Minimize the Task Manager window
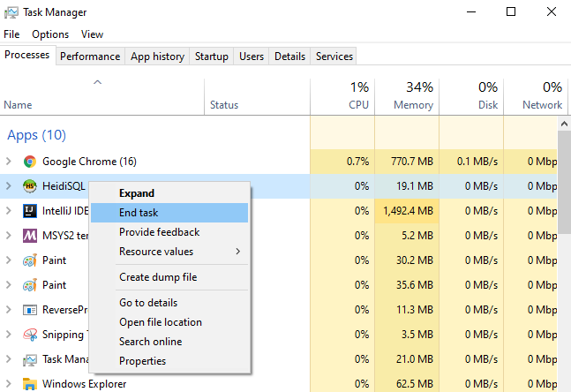Screen dimensions: 571x392 [x=471, y=12]
